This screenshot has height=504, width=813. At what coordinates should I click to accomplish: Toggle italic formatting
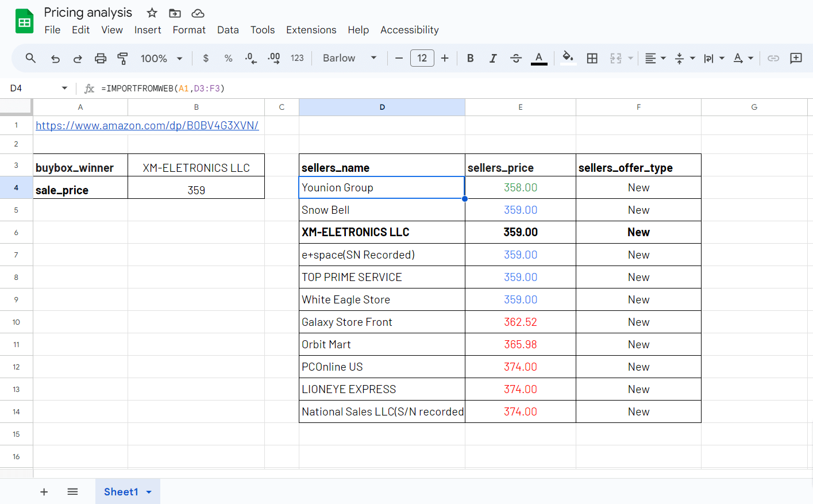click(493, 58)
